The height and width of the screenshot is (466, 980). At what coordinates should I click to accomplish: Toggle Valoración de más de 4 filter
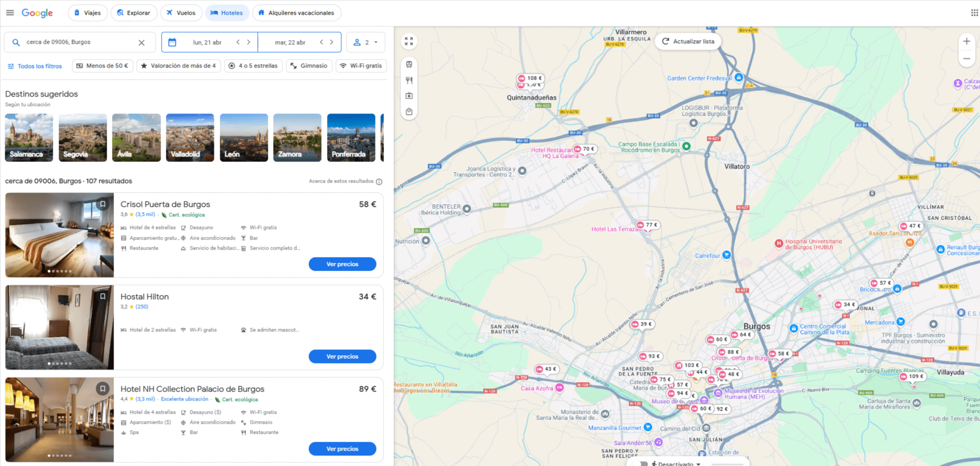(x=179, y=66)
